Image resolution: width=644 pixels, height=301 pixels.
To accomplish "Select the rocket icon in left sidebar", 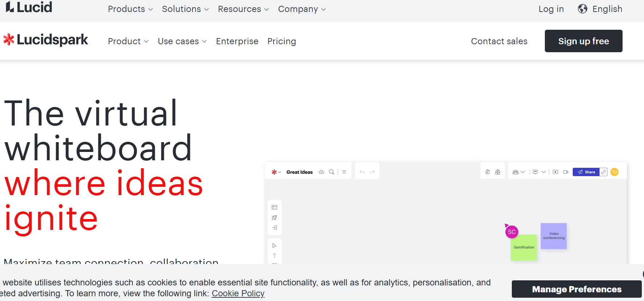I will tap(274, 218).
